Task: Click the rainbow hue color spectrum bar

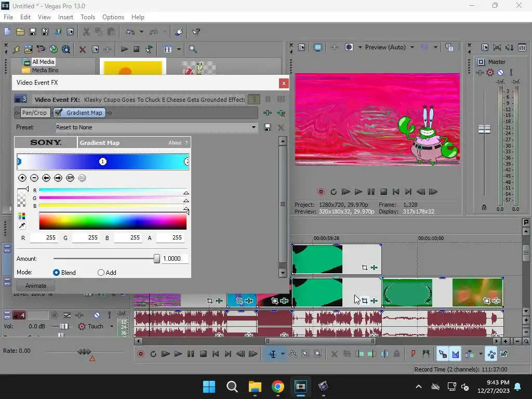Action: pyautogui.click(x=113, y=221)
